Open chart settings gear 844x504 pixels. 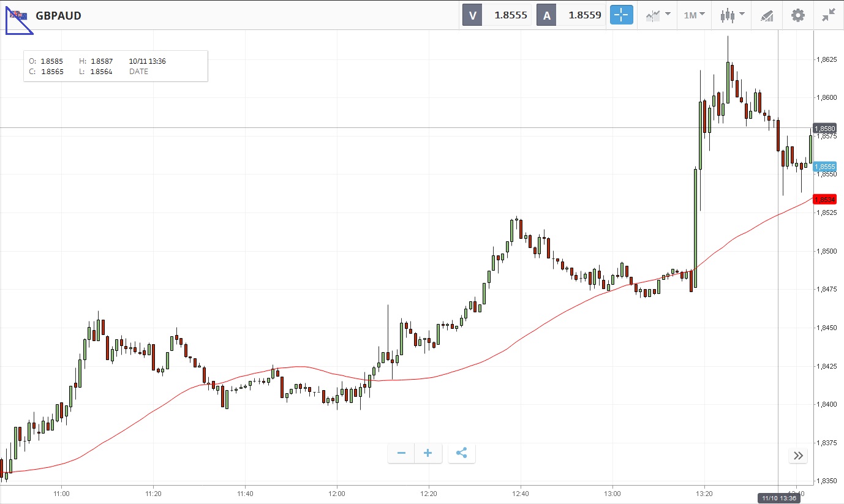[797, 15]
